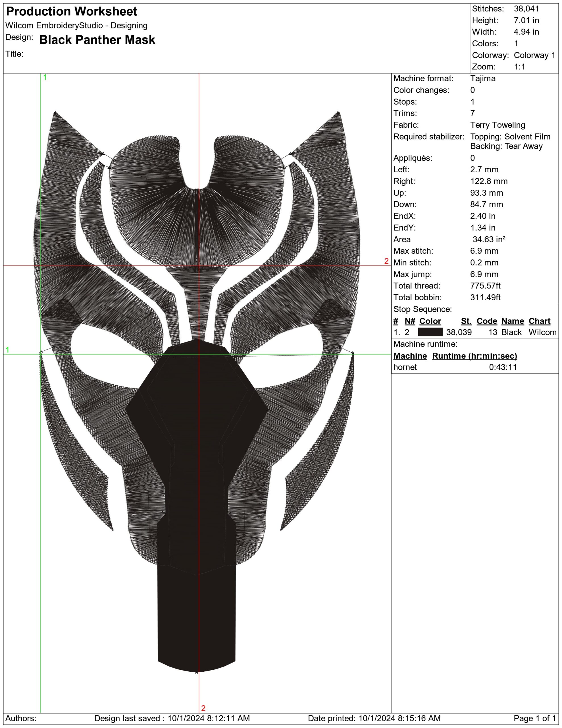Click the 'Title:' label
This screenshot has width=562, height=728.
tap(14, 54)
